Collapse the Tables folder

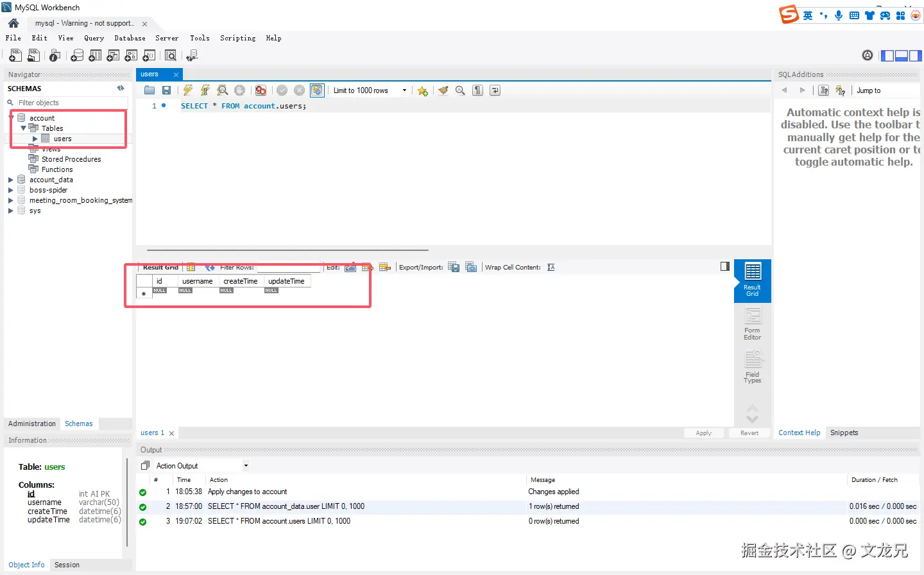[x=23, y=128]
